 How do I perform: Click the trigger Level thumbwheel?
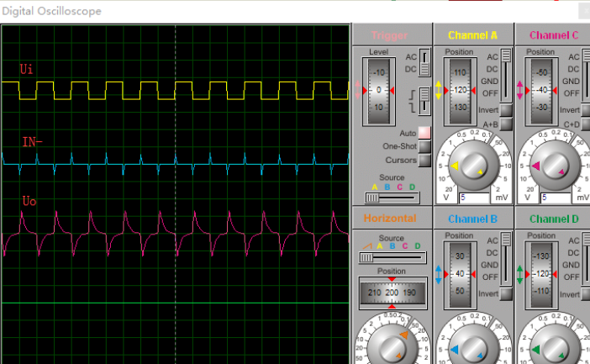378,89
